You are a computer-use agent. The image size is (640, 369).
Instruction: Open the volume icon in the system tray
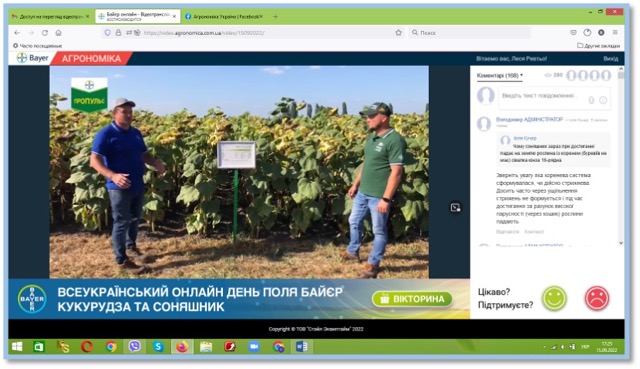[562, 347]
